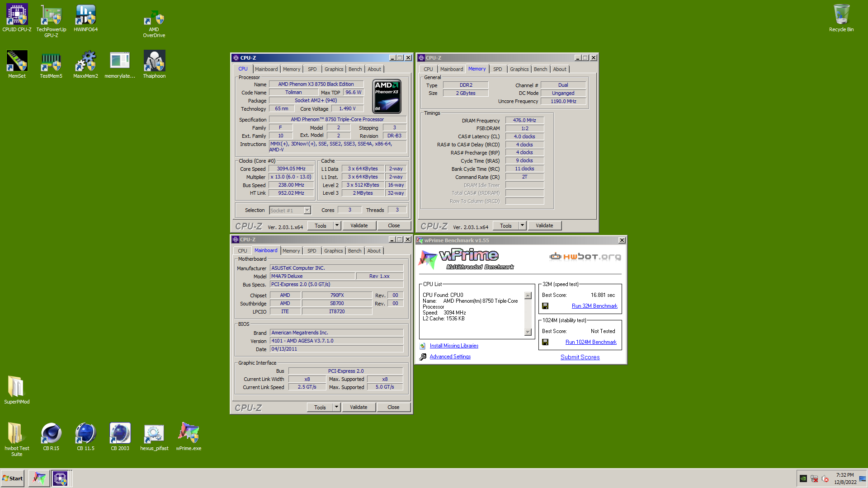Image resolution: width=868 pixels, height=488 pixels.
Task: Click the Submit Scores link
Action: tap(580, 357)
